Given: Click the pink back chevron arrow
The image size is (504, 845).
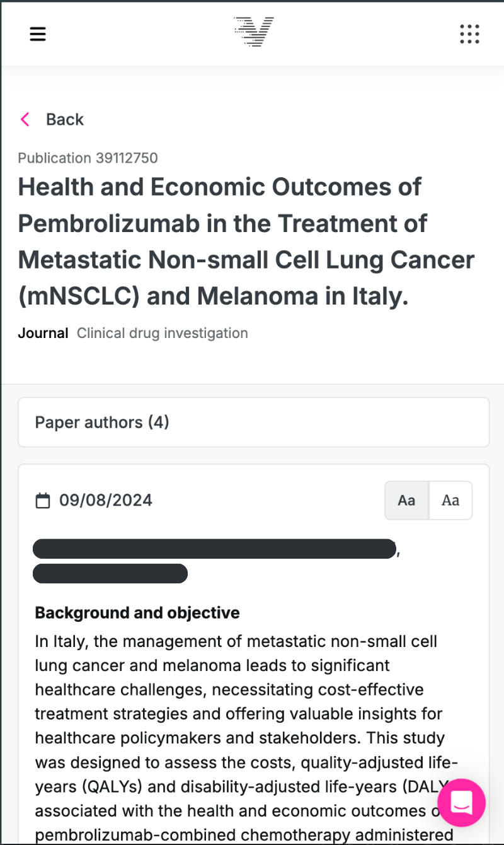Looking at the screenshot, I should coord(25,119).
